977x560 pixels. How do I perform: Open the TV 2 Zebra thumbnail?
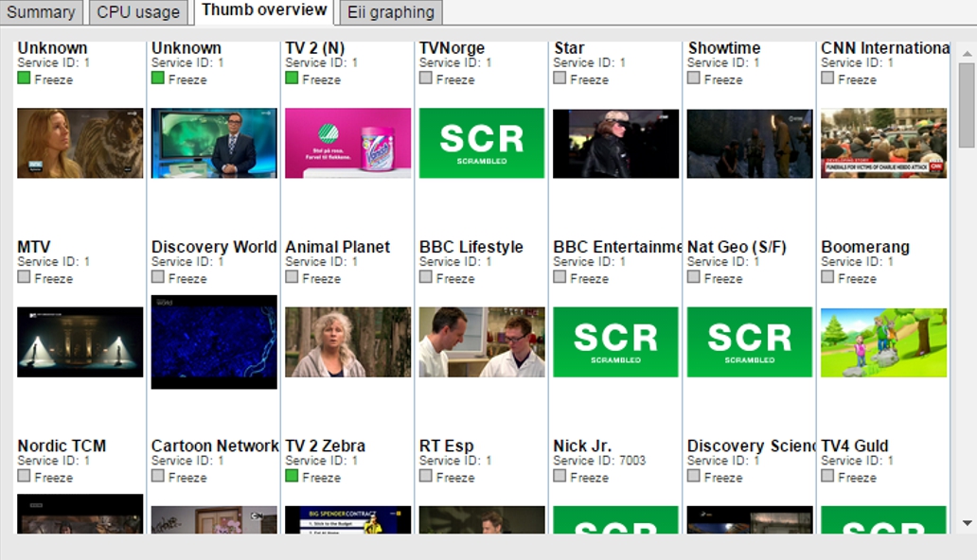pyautogui.click(x=347, y=519)
